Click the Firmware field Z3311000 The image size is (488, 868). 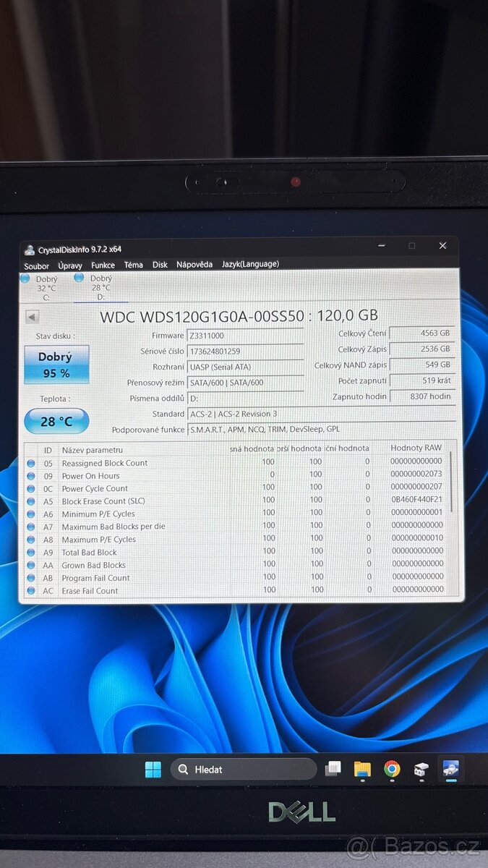point(245,336)
